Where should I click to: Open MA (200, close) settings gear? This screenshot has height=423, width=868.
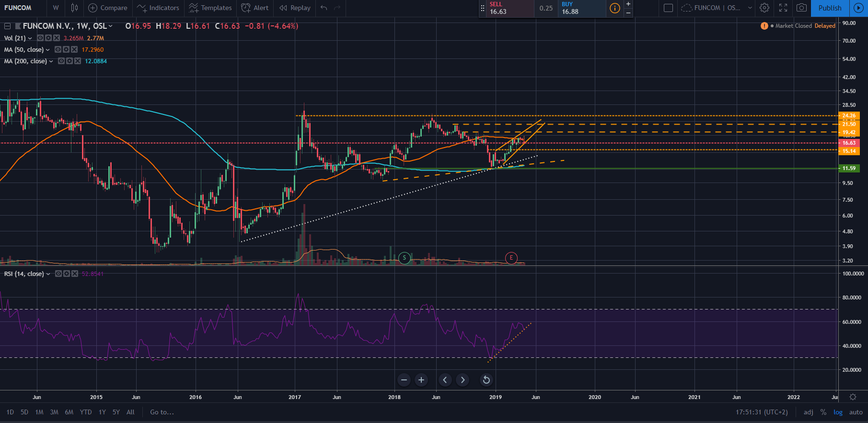point(69,61)
